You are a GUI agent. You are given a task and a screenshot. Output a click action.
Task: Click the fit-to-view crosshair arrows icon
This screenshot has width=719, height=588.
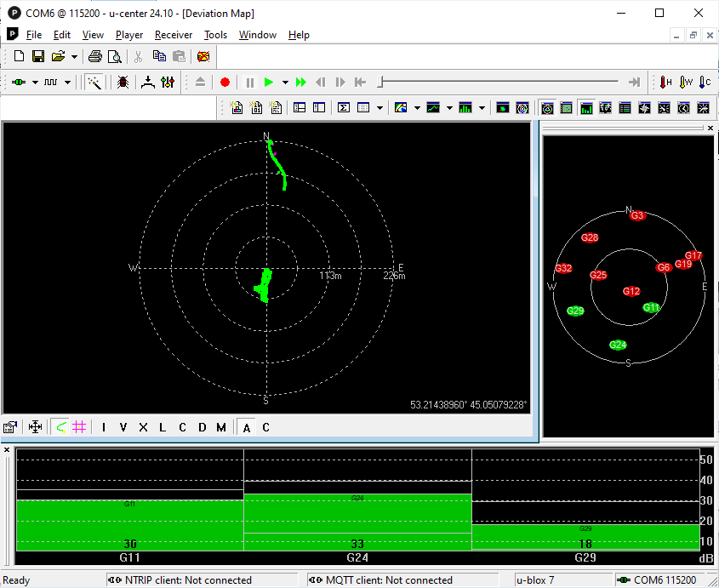click(35, 427)
